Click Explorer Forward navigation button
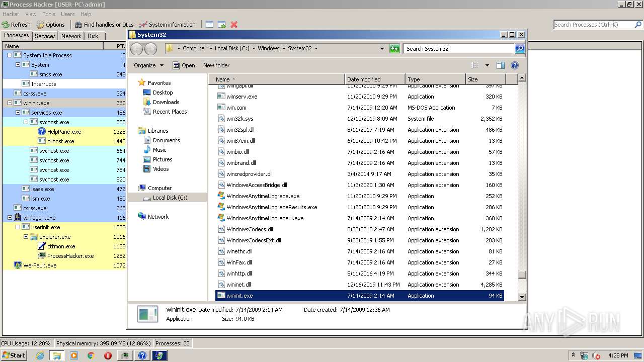 pos(150,49)
